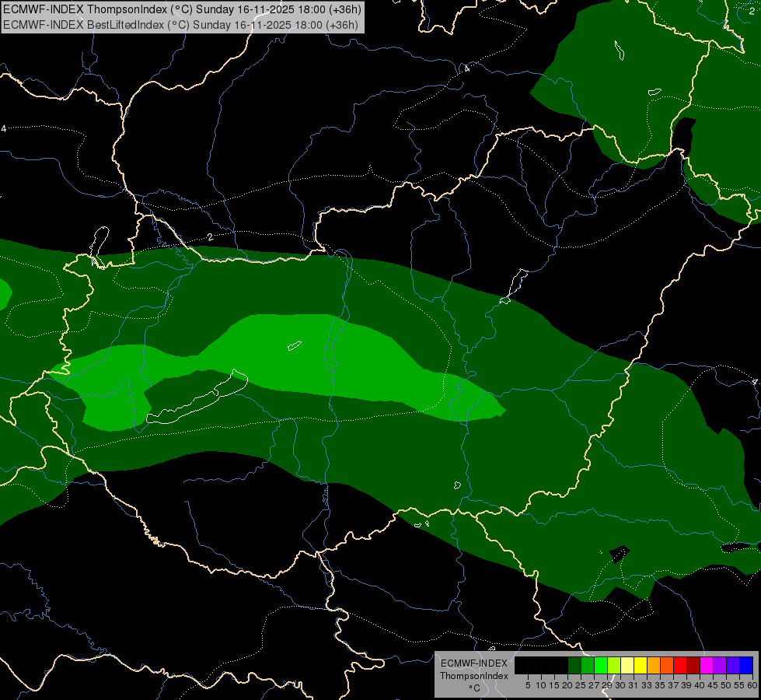761x700 pixels.
Task: Pick the pale yellow 30–31 legend swatch
Action: click(627, 665)
